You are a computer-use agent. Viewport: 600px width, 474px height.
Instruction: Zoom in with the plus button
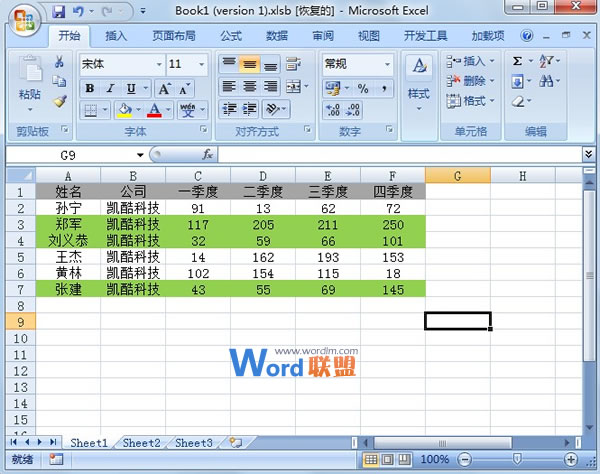[571, 459]
